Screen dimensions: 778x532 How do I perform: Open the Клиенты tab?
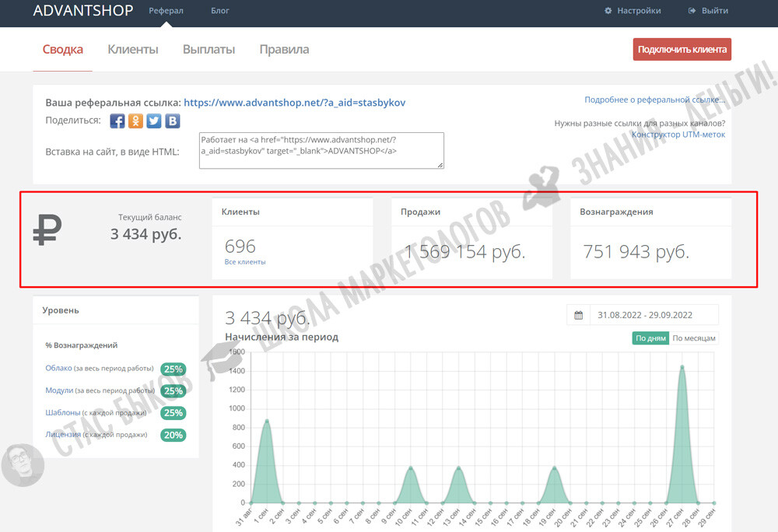pos(132,50)
